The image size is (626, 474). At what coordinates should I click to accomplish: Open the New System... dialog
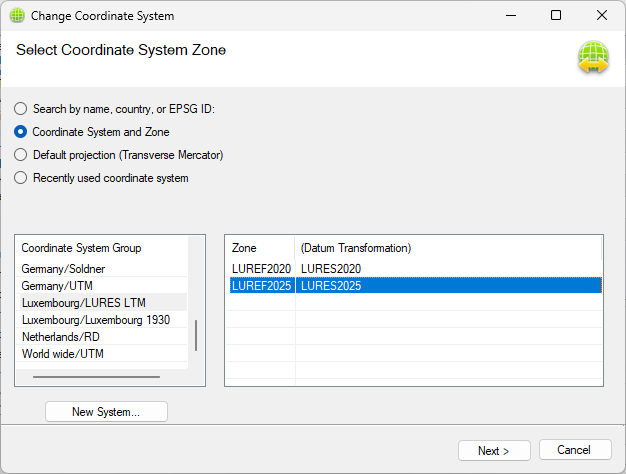pos(106,412)
